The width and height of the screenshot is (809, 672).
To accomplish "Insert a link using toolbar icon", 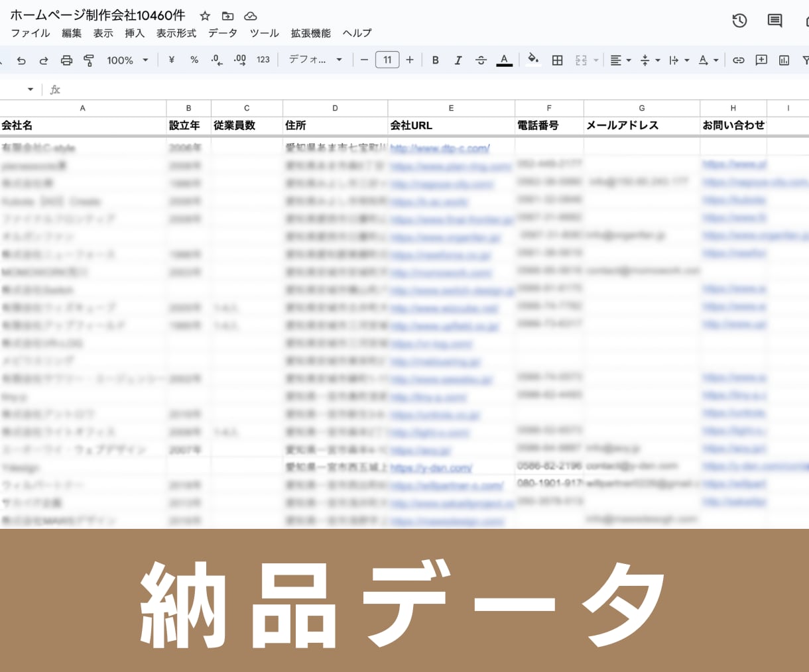I will click(x=739, y=60).
